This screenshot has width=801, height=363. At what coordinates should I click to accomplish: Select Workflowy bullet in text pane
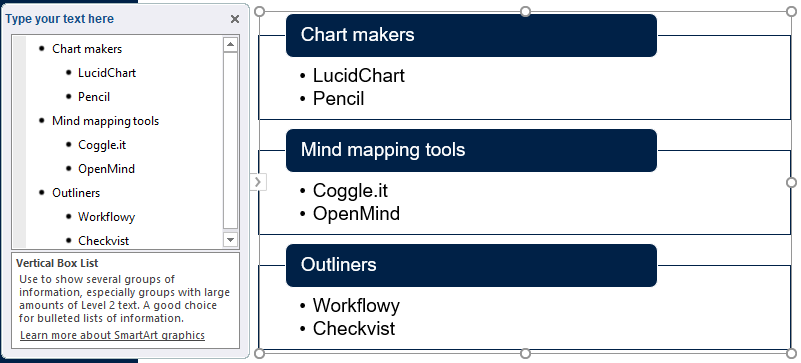coord(106,217)
